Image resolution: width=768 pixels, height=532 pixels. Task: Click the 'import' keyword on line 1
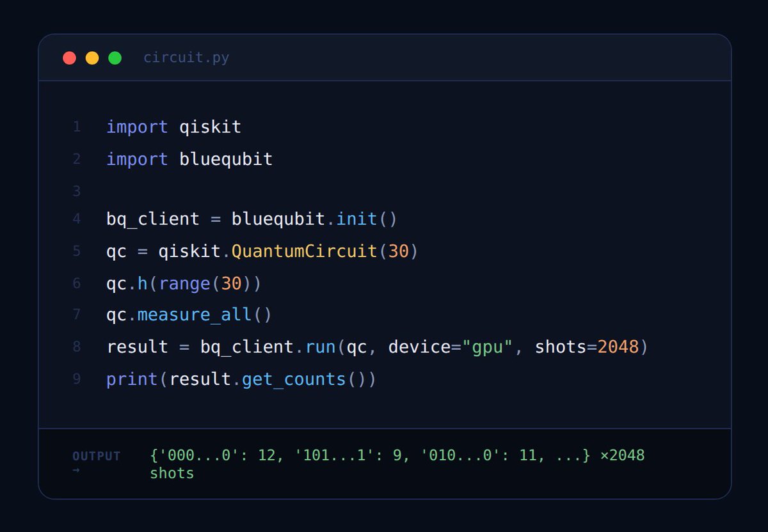point(138,127)
